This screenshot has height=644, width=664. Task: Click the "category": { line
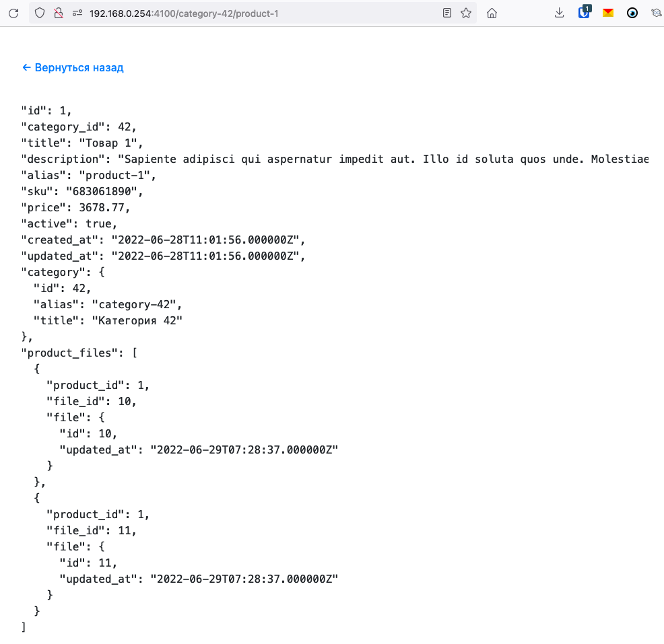[63, 272]
